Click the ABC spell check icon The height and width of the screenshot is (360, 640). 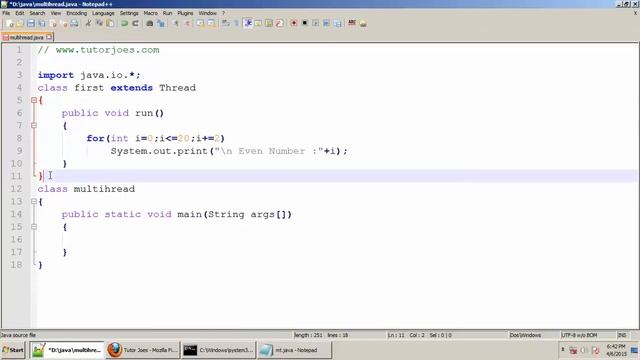point(352,23)
